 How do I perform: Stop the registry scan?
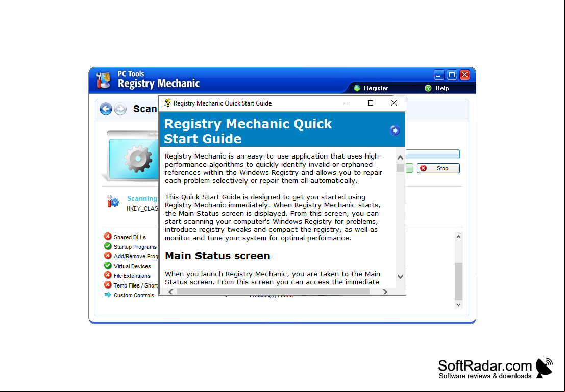pos(438,168)
